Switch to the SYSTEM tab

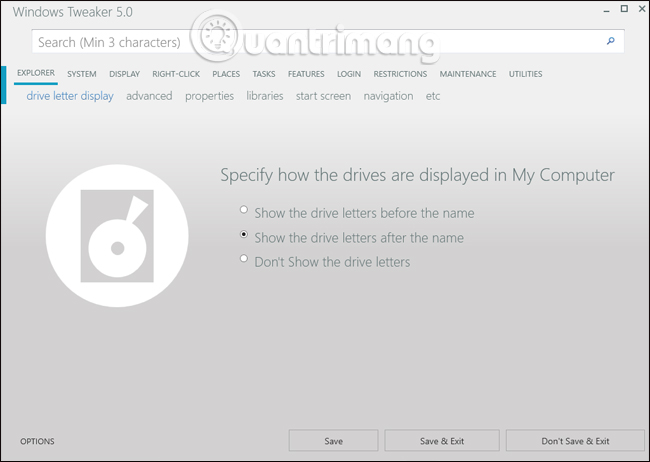[82, 74]
